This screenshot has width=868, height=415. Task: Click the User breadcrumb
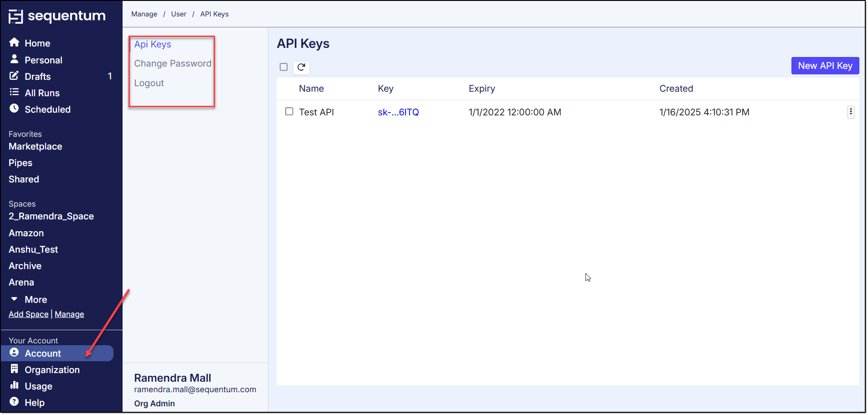[179, 14]
